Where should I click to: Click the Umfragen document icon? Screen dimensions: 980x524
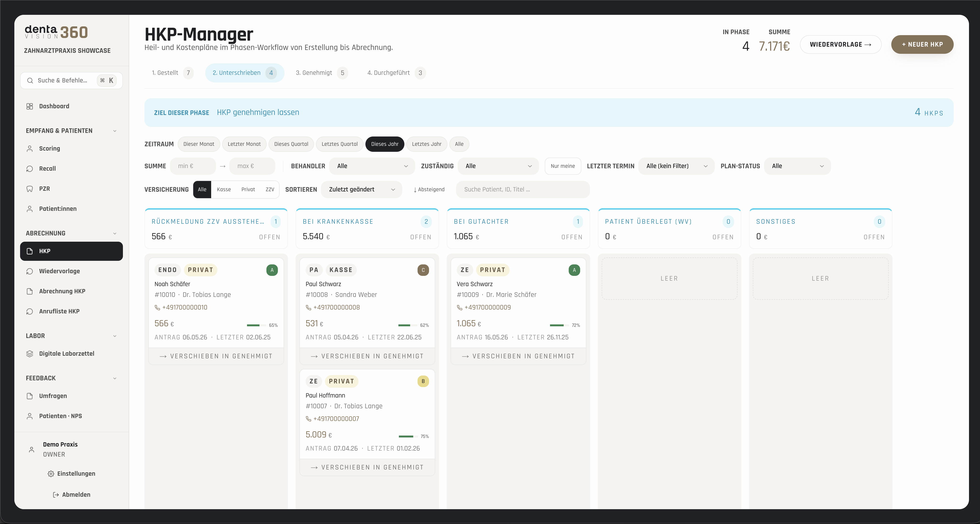point(29,396)
